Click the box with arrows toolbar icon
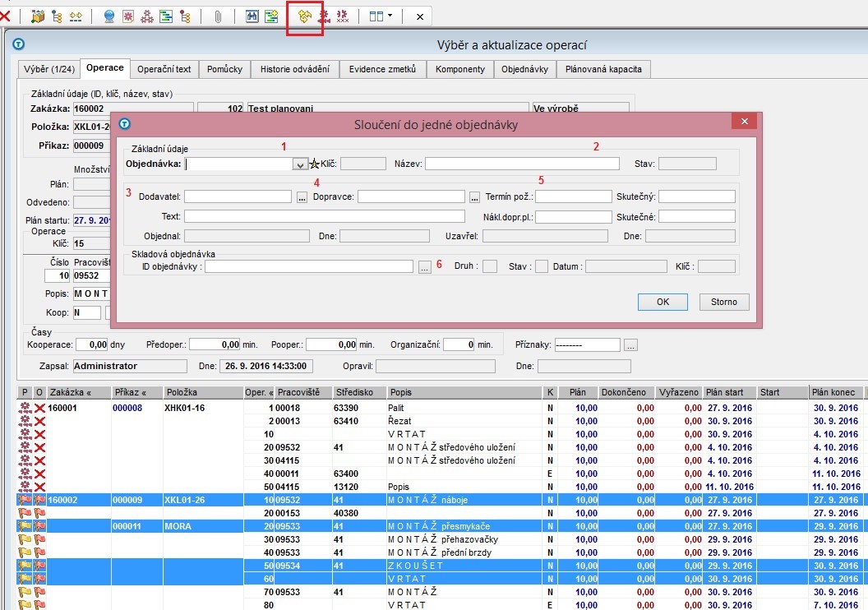The image size is (868, 610). pos(38,16)
